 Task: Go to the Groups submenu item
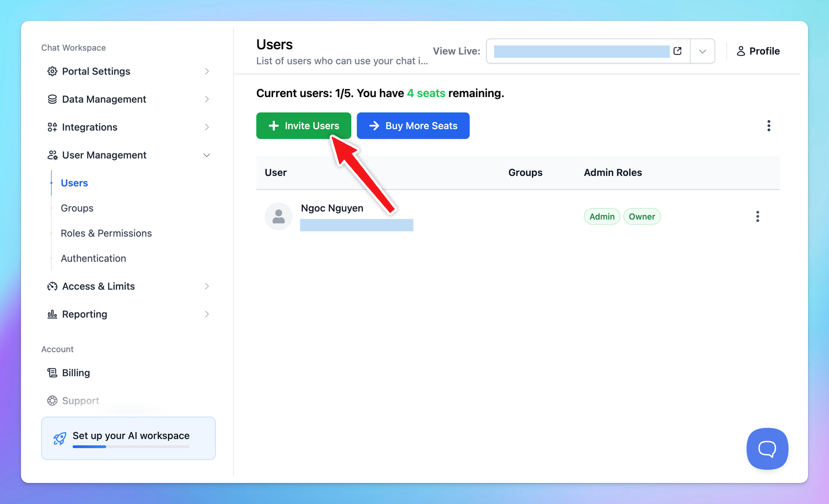[77, 208]
